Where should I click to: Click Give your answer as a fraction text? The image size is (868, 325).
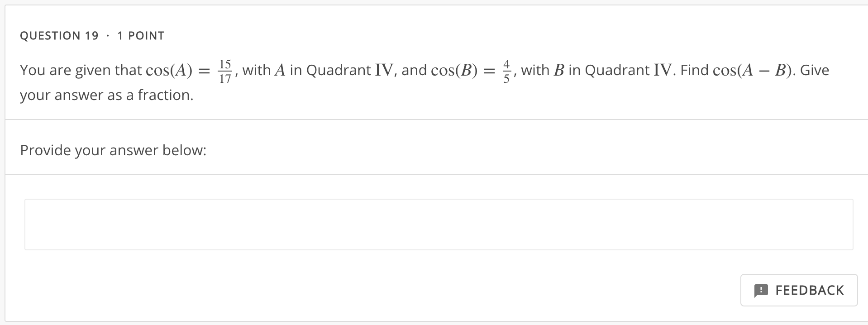106,95
